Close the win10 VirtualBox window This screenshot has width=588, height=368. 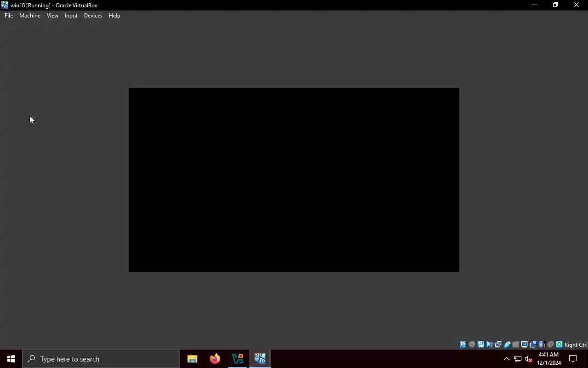[577, 5]
